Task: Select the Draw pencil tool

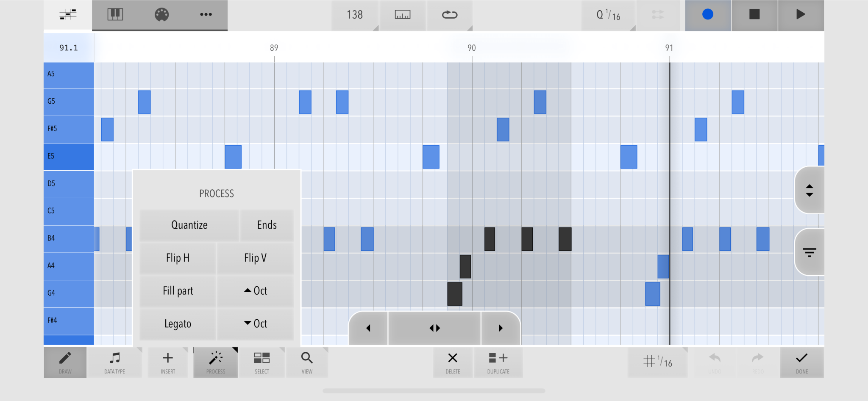Action: [65, 362]
